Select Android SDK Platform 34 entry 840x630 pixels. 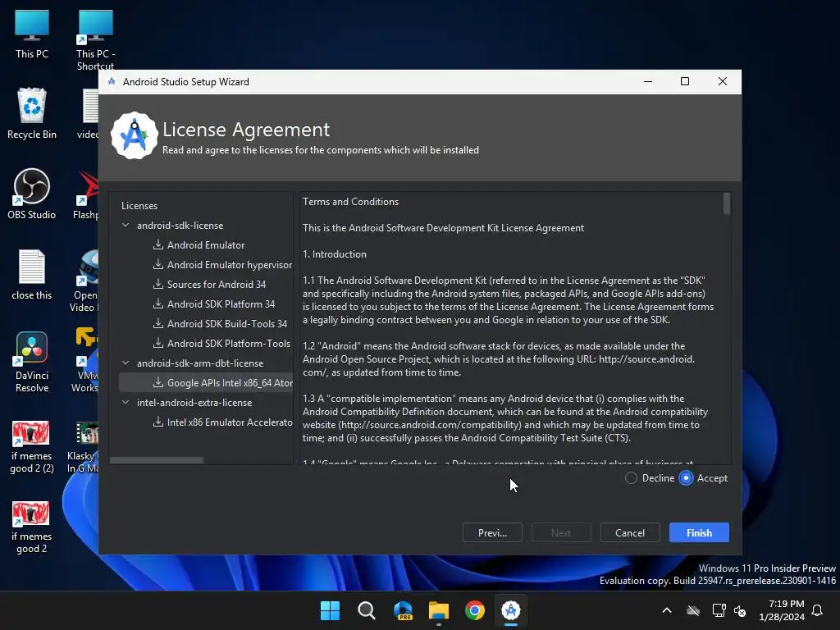pyautogui.click(x=221, y=304)
